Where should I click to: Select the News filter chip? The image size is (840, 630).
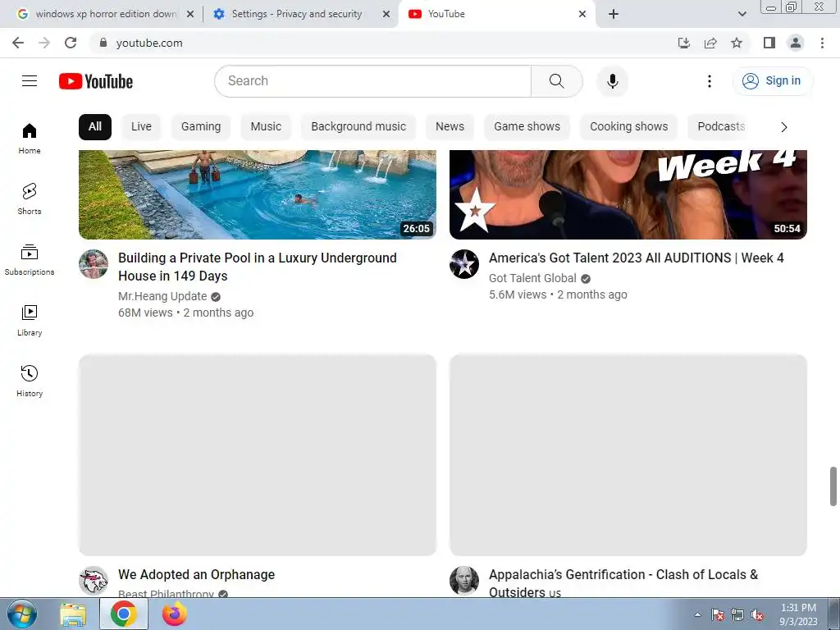pyautogui.click(x=450, y=127)
